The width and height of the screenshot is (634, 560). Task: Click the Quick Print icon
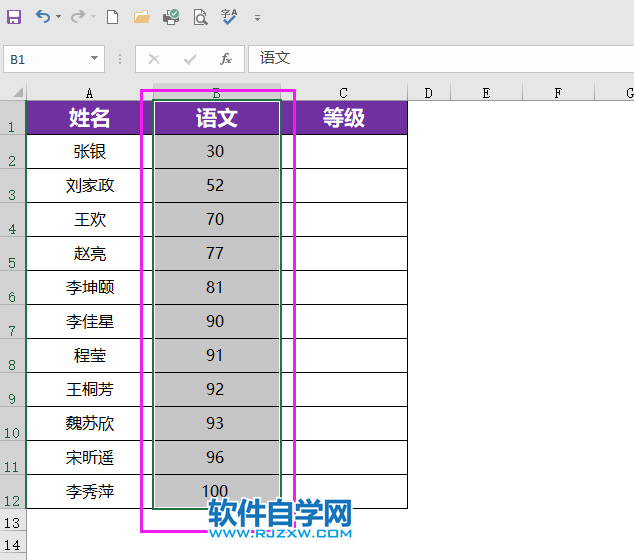[171, 17]
